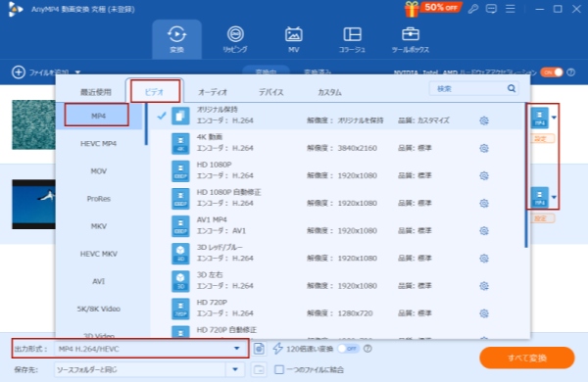Open the ツールボックス toolbox tab

pyautogui.click(x=411, y=39)
